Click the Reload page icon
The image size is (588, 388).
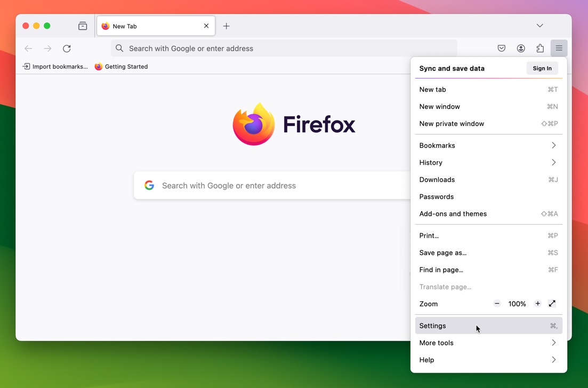(x=66, y=48)
